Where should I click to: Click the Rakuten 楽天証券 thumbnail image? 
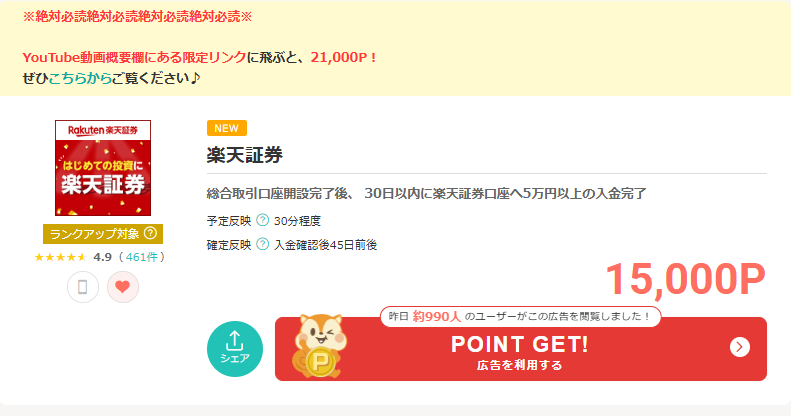point(103,168)
